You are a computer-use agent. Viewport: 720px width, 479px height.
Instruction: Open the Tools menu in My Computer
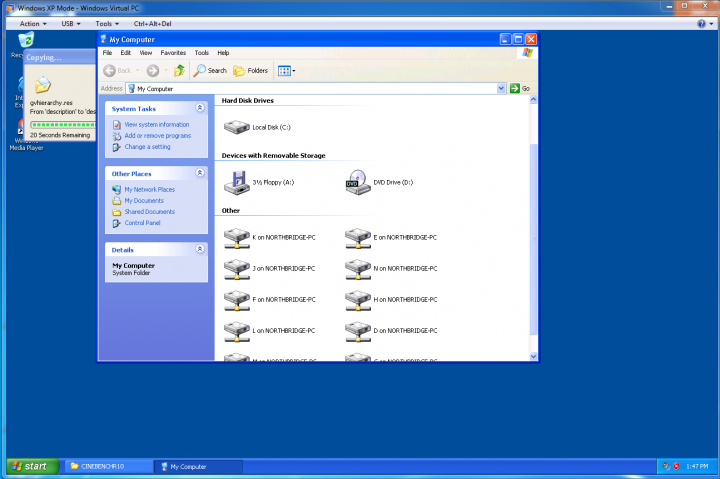pos(201,53)
